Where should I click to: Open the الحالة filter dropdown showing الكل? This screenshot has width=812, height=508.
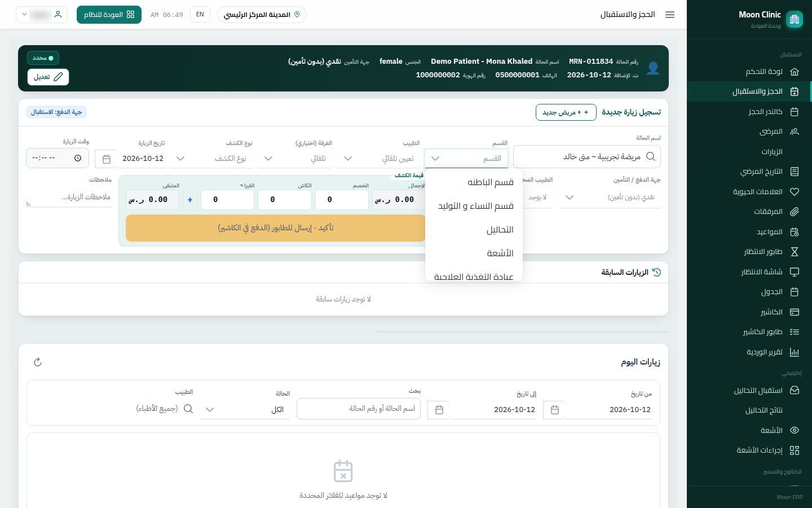245,410
